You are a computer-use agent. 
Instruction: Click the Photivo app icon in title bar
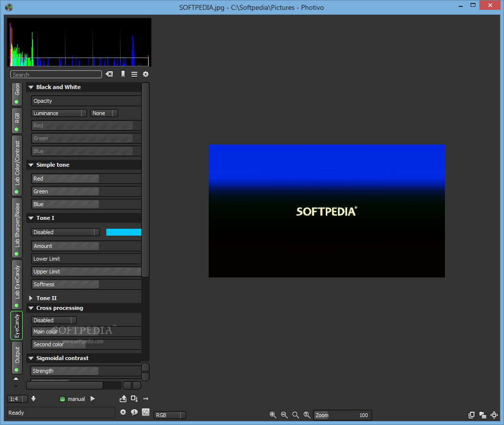9,7
